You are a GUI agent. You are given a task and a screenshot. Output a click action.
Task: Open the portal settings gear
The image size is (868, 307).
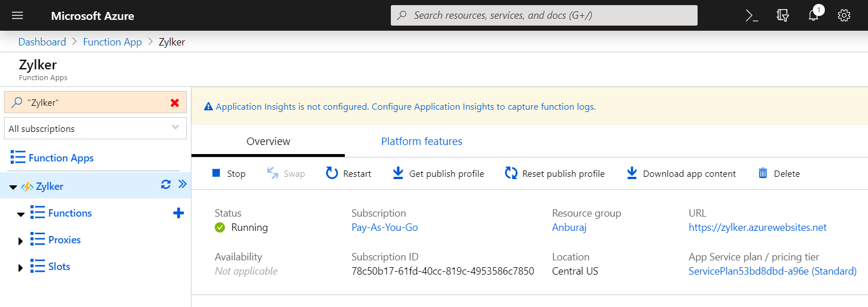coord(844,16)
